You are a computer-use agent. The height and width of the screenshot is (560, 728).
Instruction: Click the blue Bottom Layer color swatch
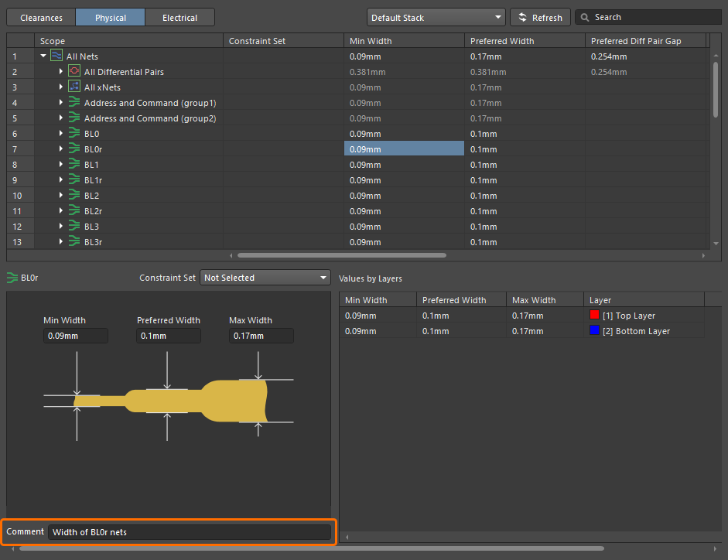coord(594,331)
